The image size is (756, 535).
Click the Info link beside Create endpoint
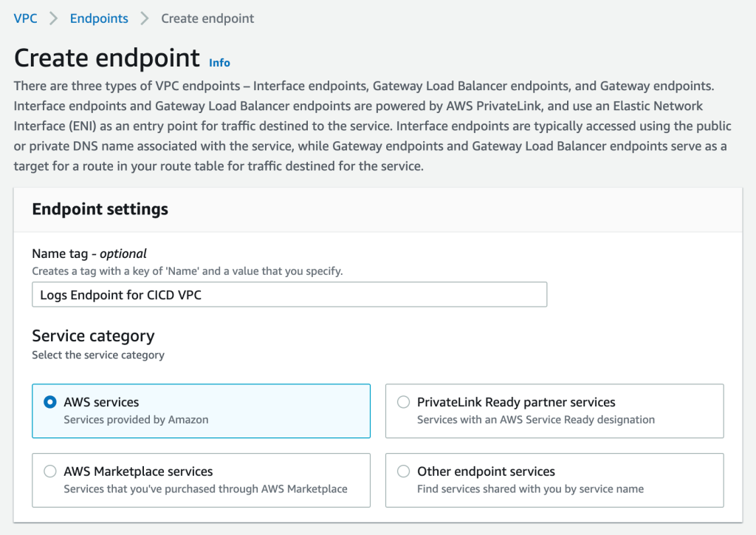click(219, 63)
